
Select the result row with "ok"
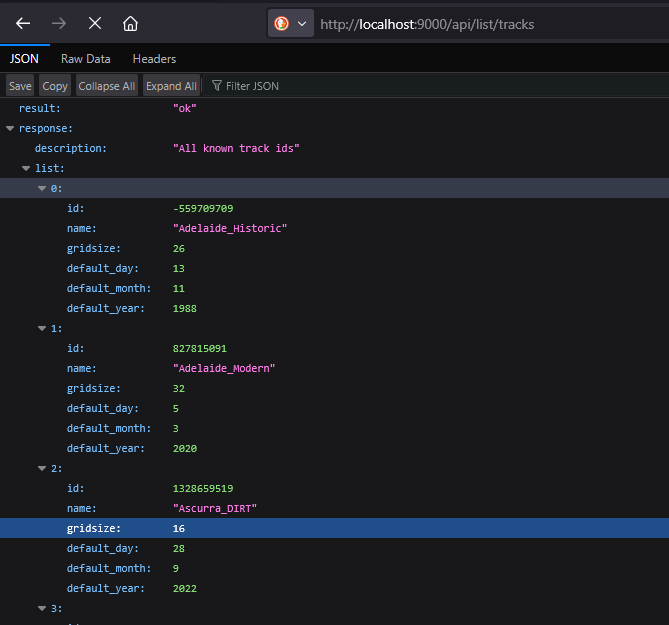[334, 108]
